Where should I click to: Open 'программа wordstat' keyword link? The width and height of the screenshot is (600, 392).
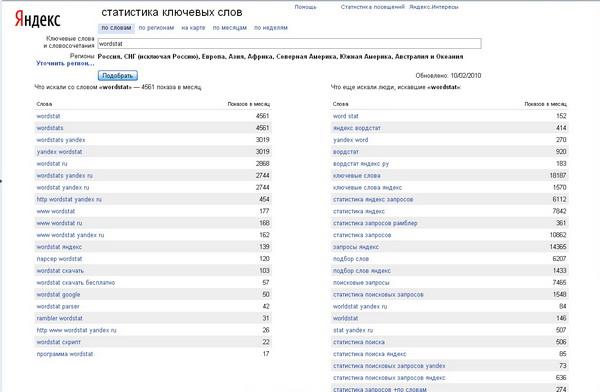coord(65,354)
